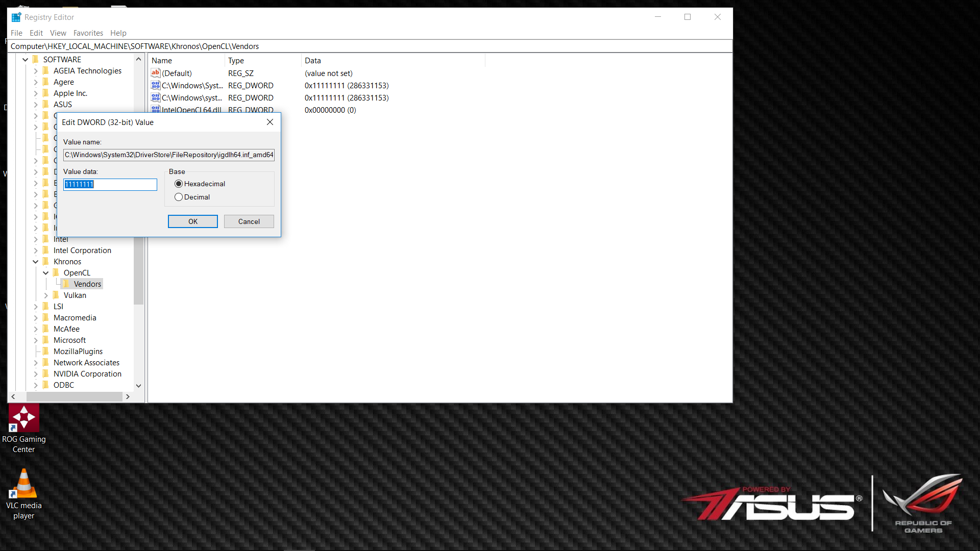Click the C:\Windows\syst... lowercase DWORD icon
980x551 pixels.
tap(156, 97)
